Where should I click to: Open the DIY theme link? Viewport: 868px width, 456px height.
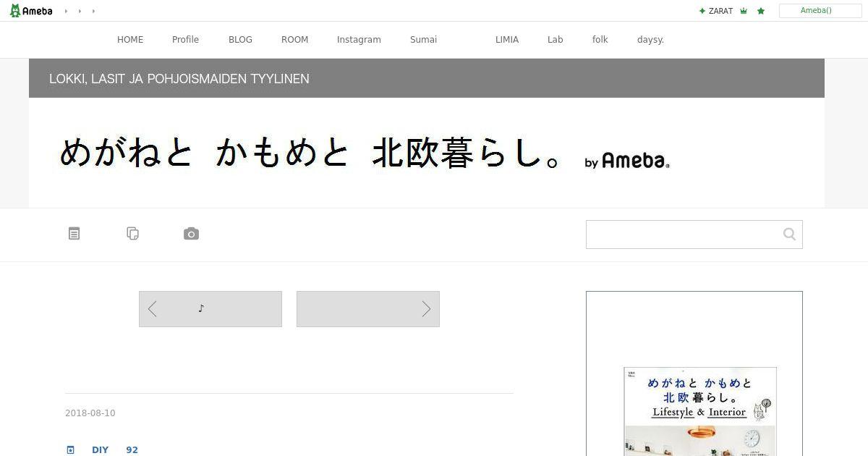point(100,450)
